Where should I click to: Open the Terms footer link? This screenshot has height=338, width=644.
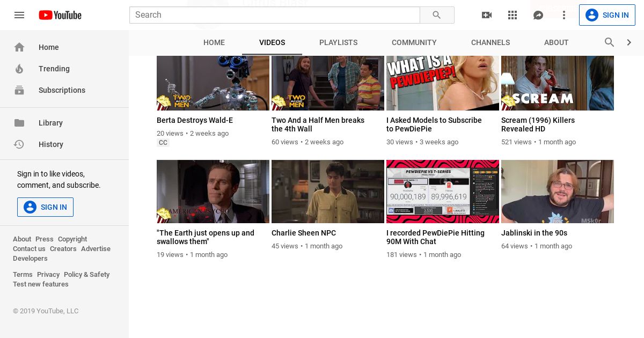click(x=23, y=275)
